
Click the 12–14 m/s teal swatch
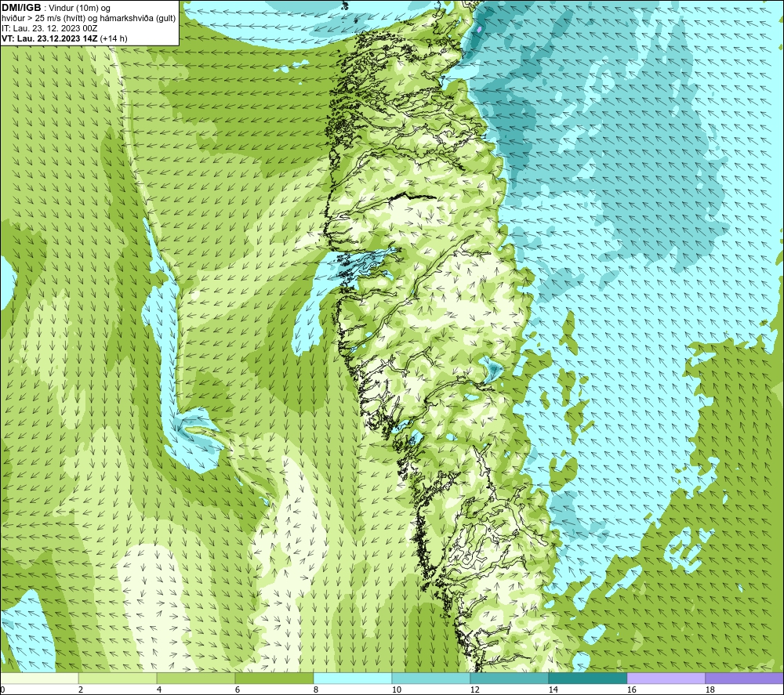tap(510, 678)
